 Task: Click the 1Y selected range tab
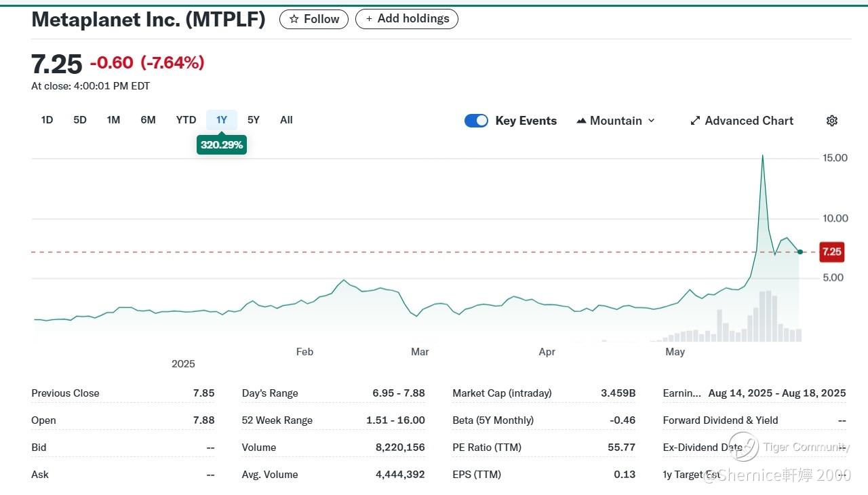pos(222,120)
